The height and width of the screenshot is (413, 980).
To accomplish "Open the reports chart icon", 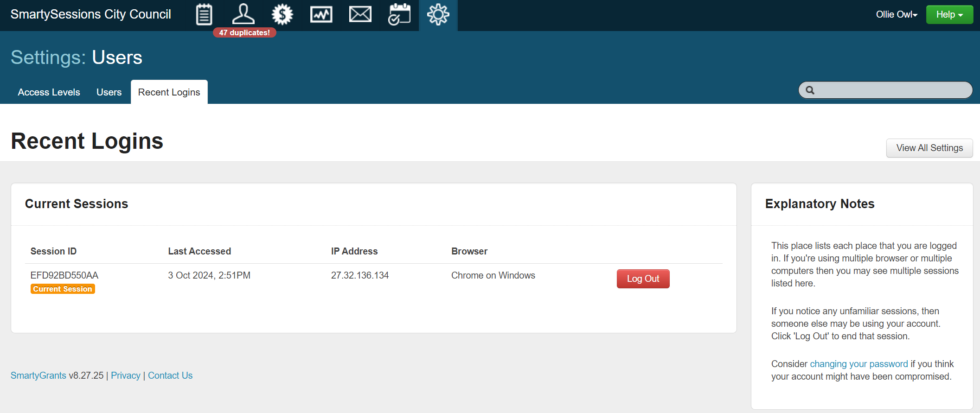I will tap(321, 14).
